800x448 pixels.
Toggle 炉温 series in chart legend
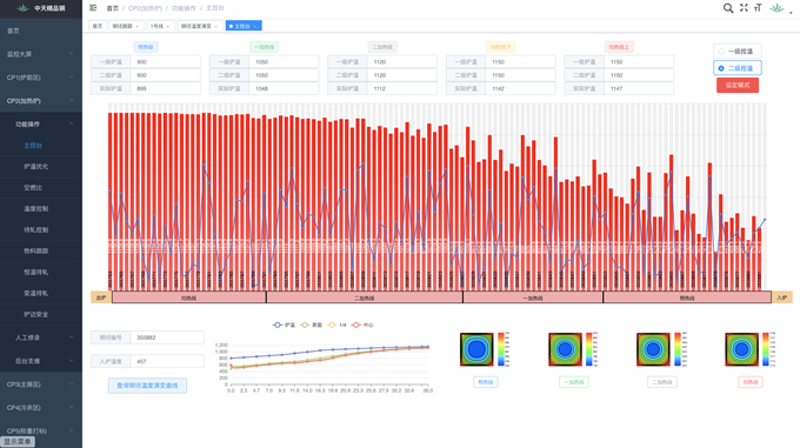click(284, 325)
